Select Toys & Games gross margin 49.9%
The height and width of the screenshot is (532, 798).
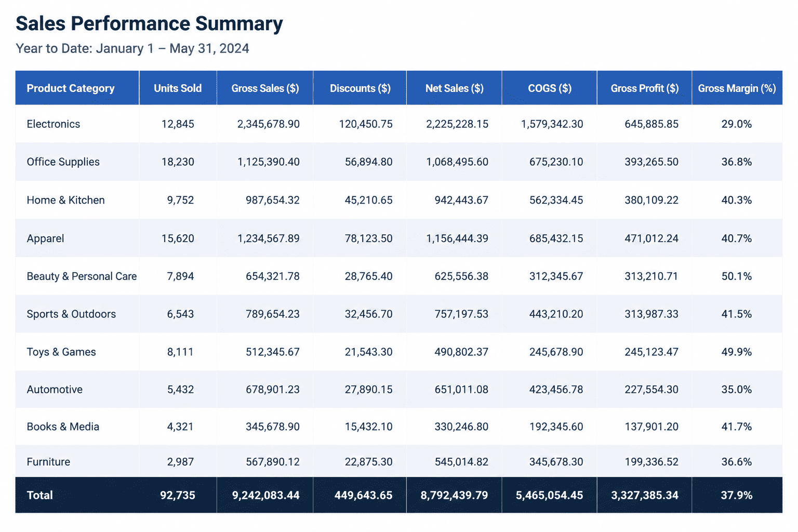[737, 352]
